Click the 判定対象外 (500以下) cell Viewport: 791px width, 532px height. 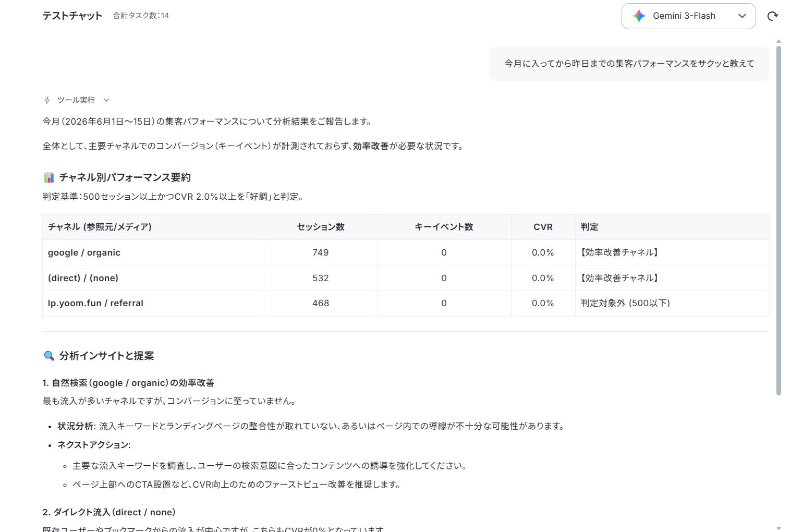672,304
